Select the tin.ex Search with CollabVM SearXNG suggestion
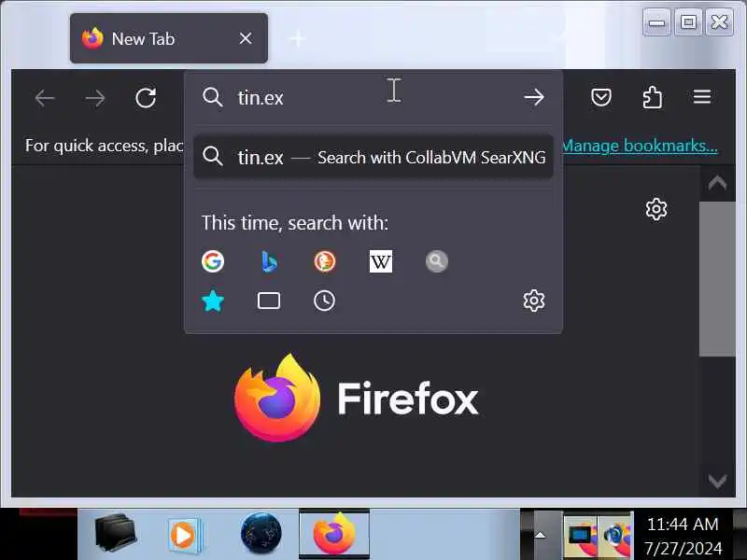This screenshot has width=747, height=560. click(x=373, y=157)
